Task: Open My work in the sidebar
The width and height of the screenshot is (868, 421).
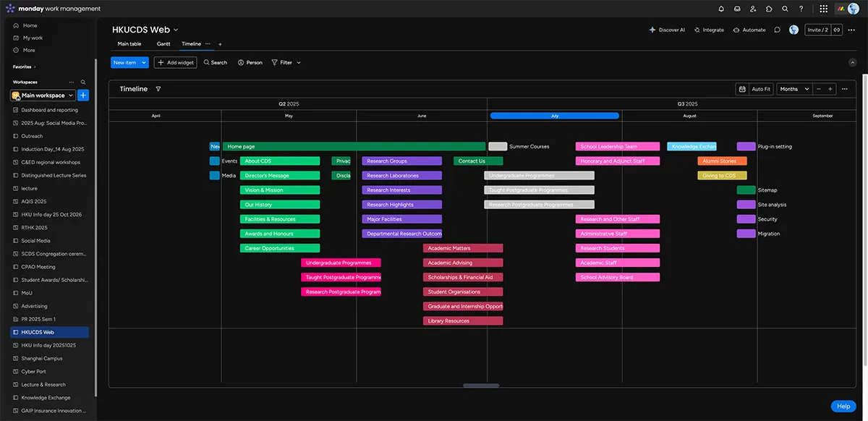Action: (x=33, y=38)
